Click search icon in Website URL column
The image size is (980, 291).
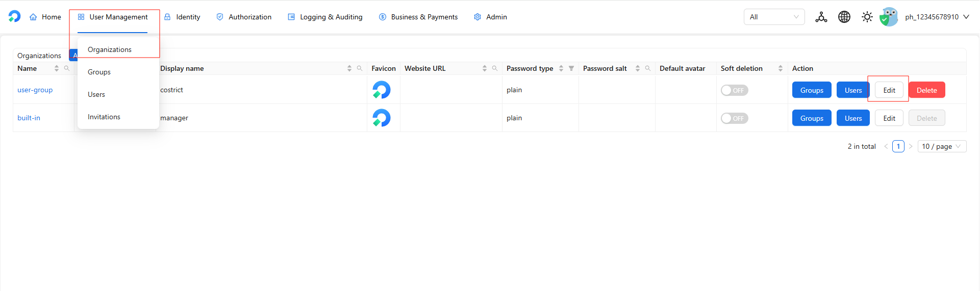[x=494, y=68]
